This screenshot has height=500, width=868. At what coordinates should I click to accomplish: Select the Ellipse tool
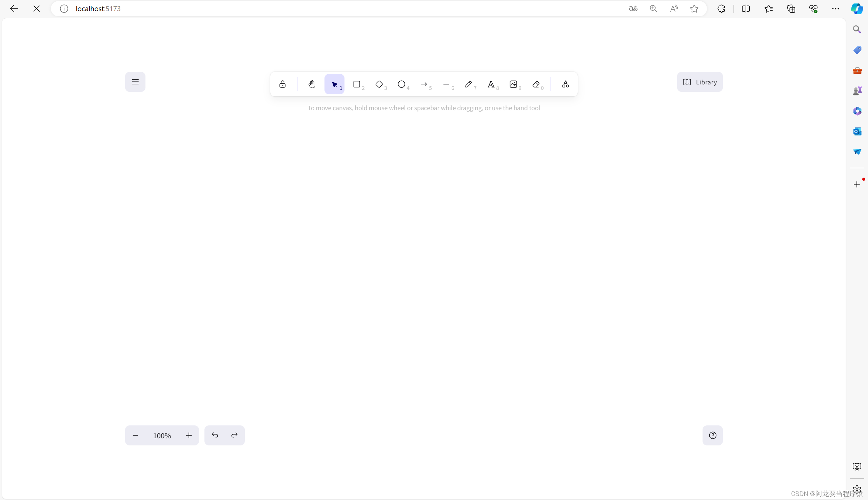(x=401, y=84)
